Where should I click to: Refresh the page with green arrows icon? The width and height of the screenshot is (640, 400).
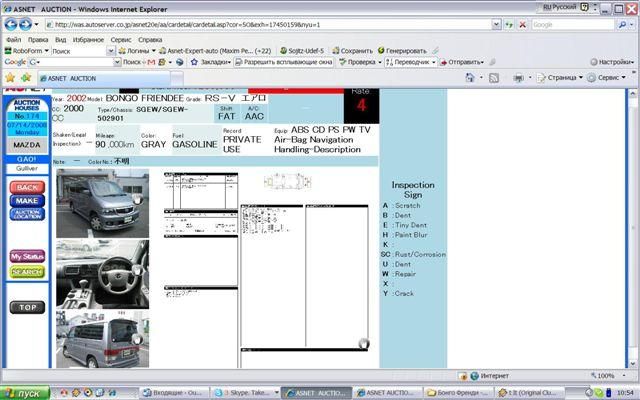coord(509,25)
